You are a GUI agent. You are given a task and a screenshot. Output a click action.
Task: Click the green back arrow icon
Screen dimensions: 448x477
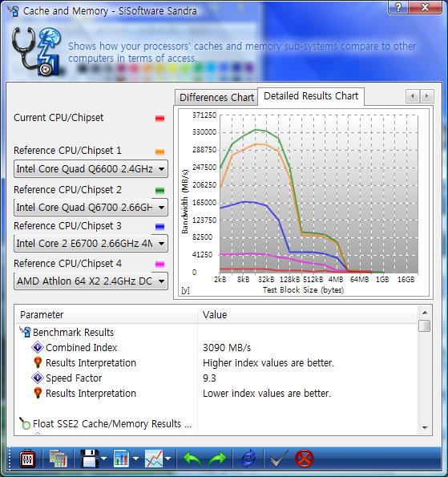pyautogui.click(x=192, y=459)
